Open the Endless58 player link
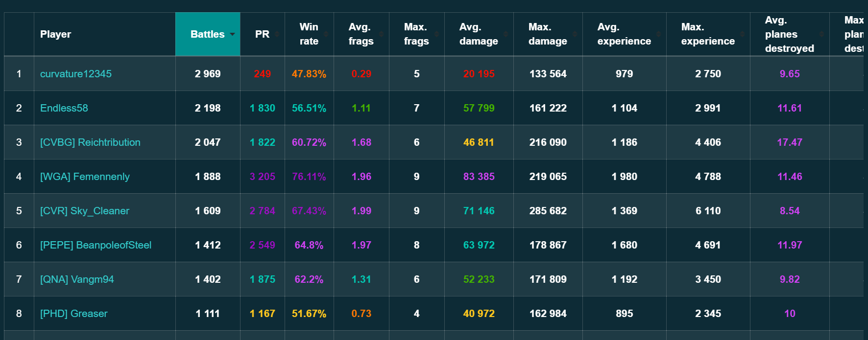This screenshot has width=868, height=340. [64, 108]
